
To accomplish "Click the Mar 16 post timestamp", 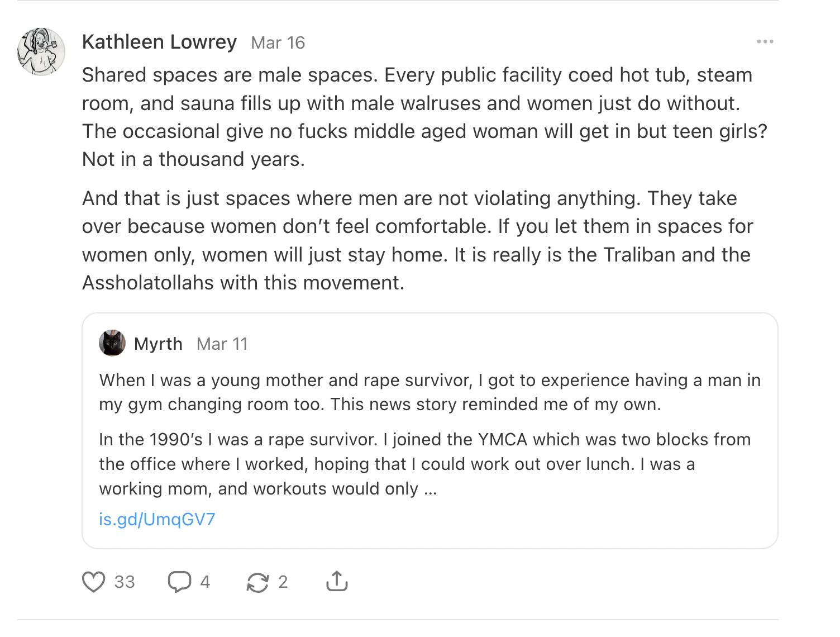I will point(278,43).
